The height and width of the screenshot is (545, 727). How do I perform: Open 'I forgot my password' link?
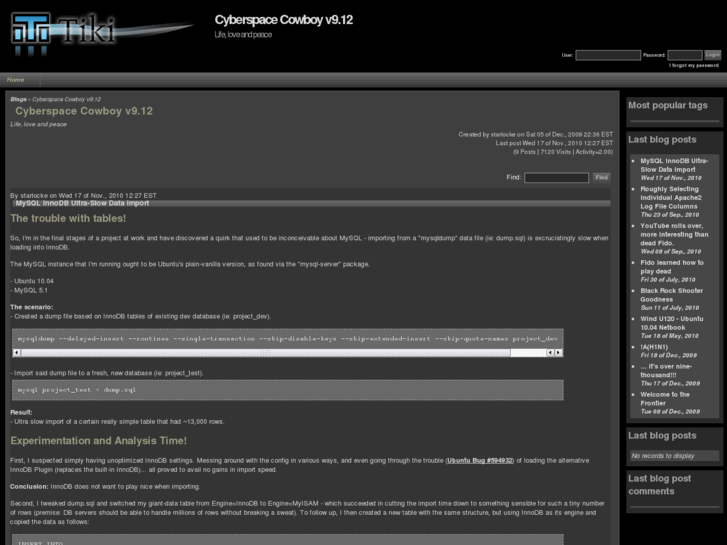click(694, 65)
